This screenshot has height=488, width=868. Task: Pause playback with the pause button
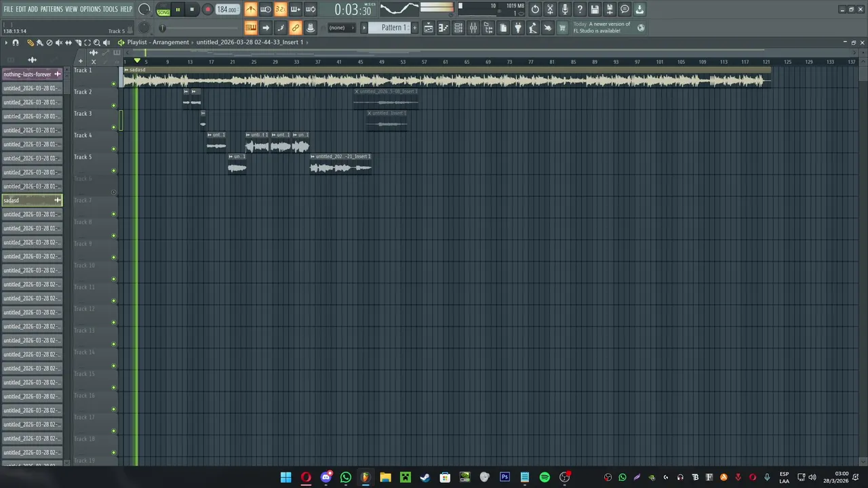pyautogui.click(x=178, y=9)
